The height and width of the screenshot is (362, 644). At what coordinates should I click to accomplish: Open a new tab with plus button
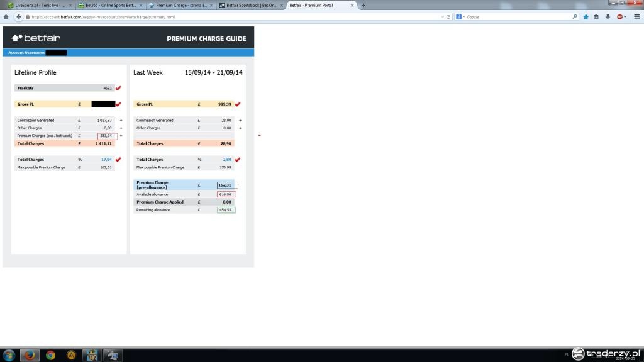click(363, 5)
